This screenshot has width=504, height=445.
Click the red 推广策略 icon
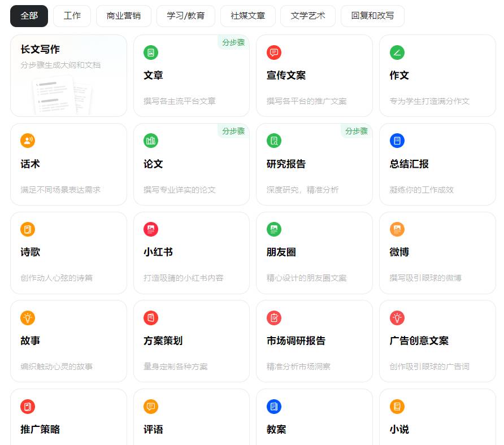[x=28, y=407]
